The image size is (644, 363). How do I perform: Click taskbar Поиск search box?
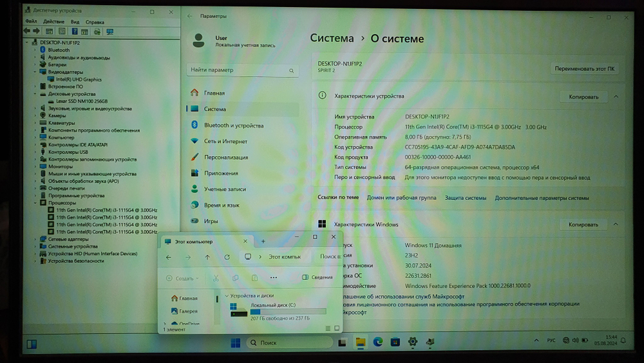click(290, 342)
